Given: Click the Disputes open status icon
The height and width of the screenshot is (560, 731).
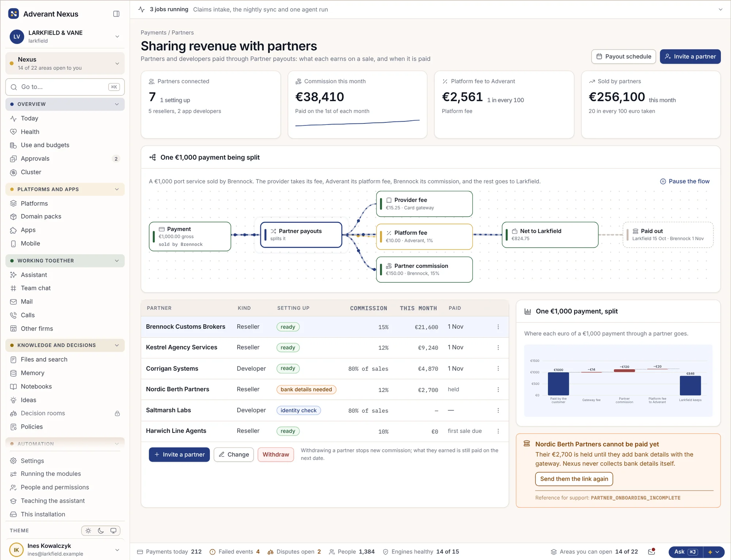Looking at the screenshot, I should [x=270, y=552].
